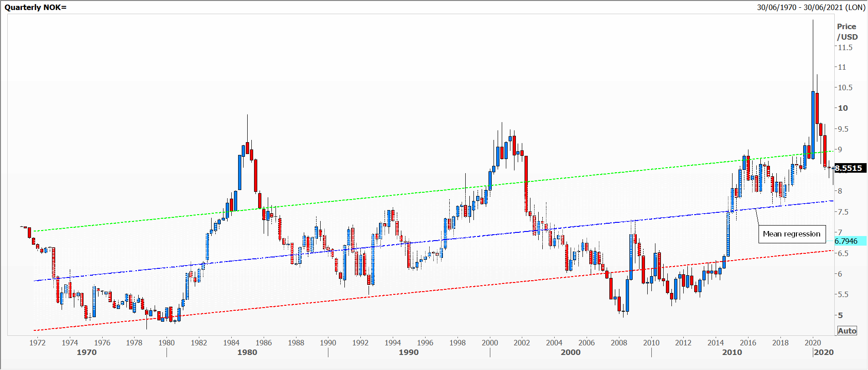Viewport: 868px width, 370px height.
Task: Click the 1978 year label on time axis
Action: [x=134, y=343]
